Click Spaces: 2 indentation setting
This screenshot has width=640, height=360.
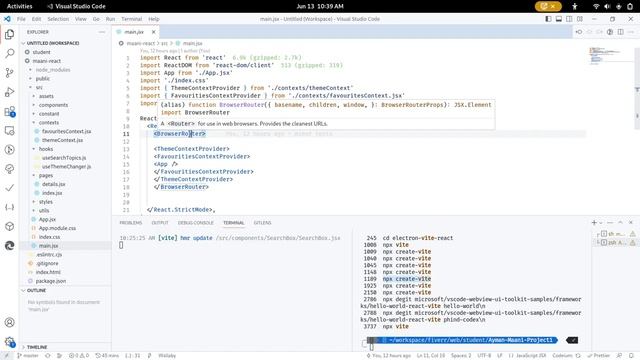click(461, 356)
